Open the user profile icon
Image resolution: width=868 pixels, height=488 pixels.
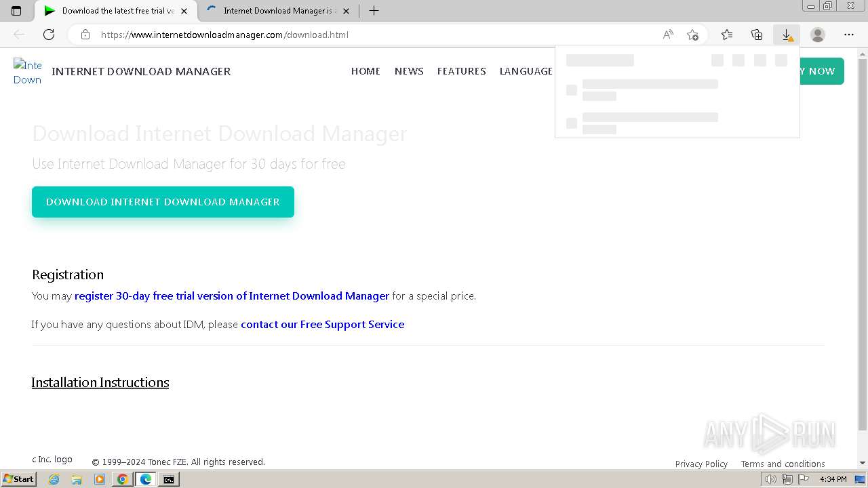point(818,35)
